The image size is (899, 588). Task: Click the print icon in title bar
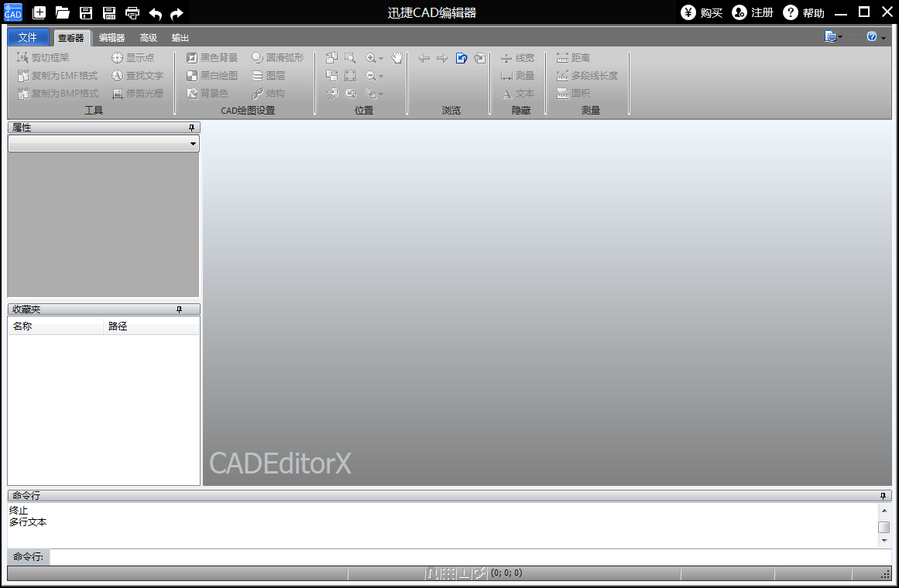point(132,12)
